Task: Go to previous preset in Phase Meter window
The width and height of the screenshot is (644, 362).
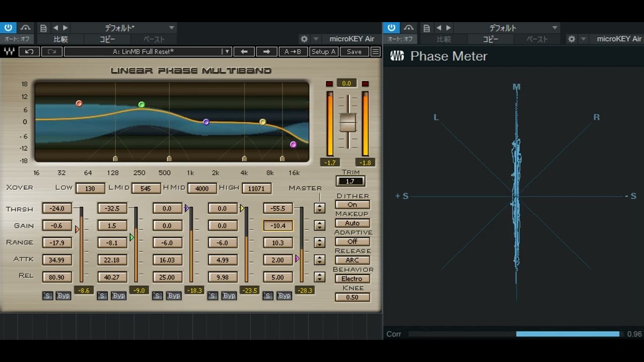Action: 439,28
